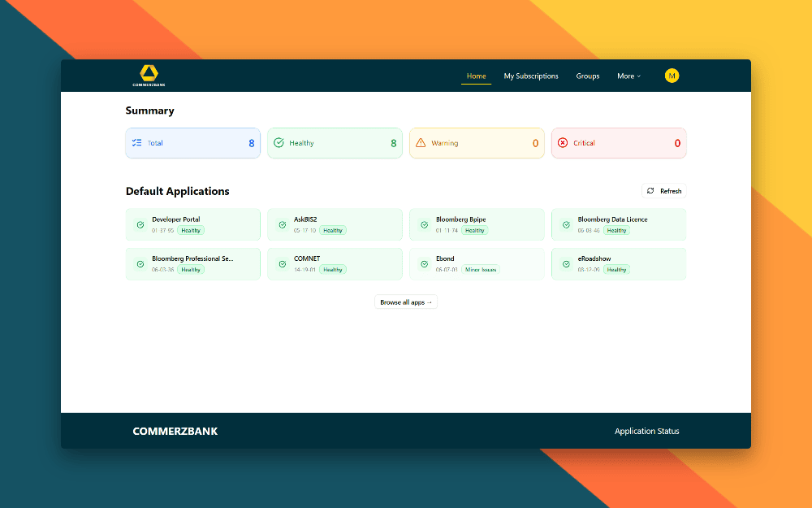Open the Bloomberg Bpipe app title

(x=461, y=219)
